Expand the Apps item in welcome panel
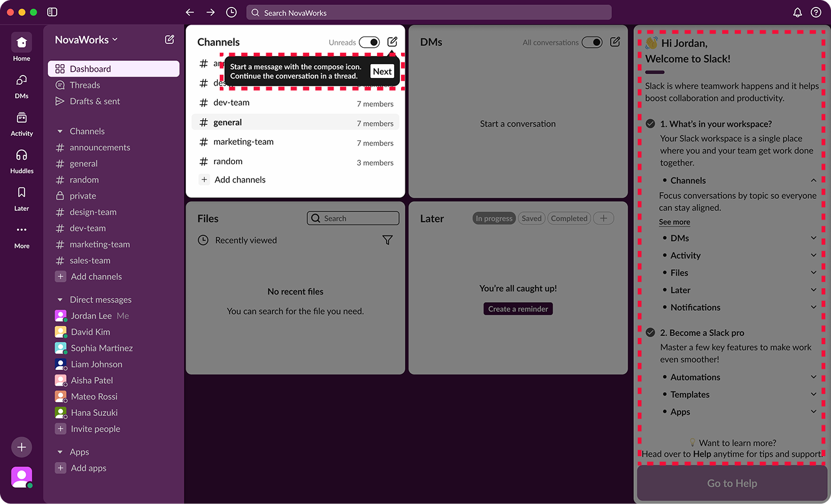This screenshot has width=831, height=504. [813, 412]
